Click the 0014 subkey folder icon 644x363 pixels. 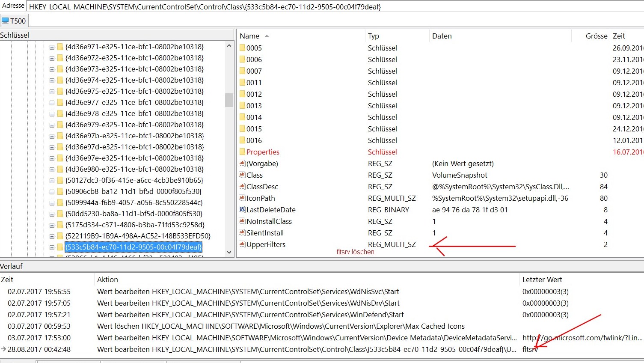(242, 117)
